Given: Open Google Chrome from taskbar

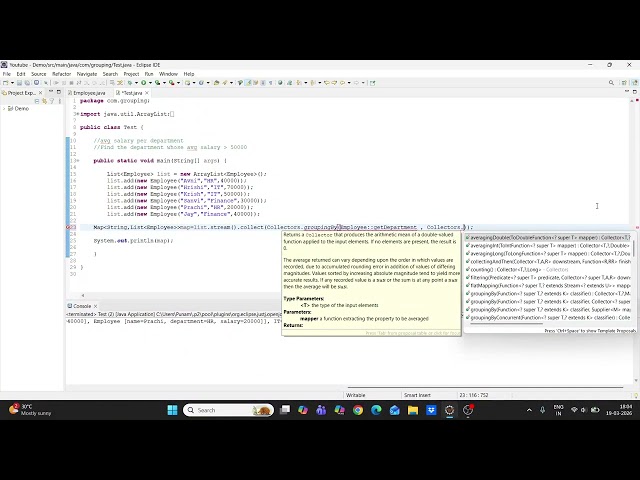Looking at the screenshot, I should pos(358,410).
